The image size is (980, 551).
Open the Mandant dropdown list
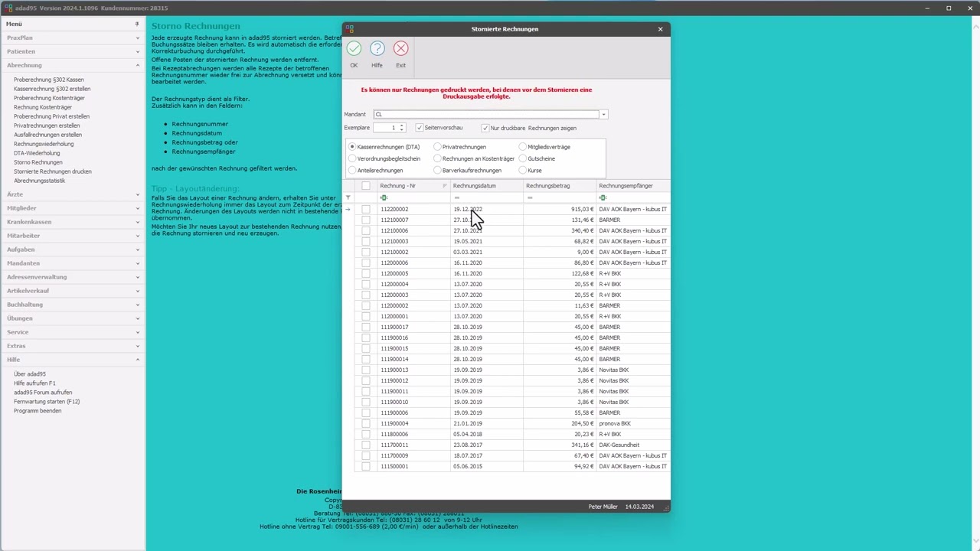[x=603, y=115]
